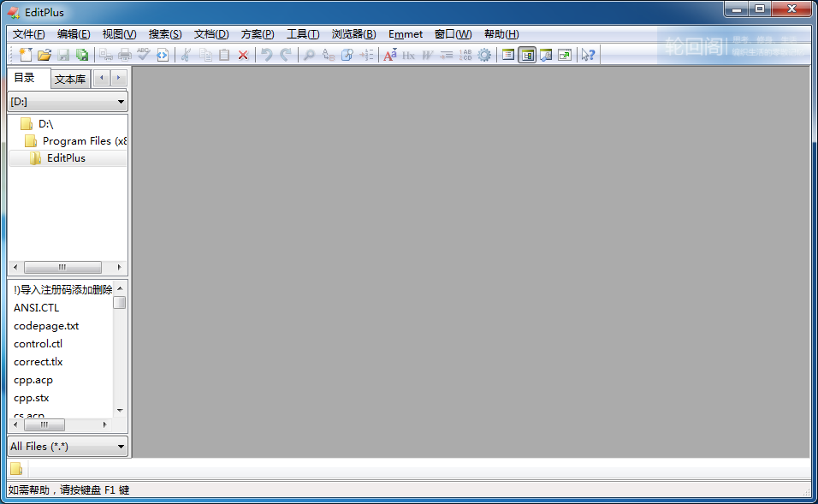This screenshot has height=504, width=818.
Task: Click the Save floppy disk icon
Action: click(63, 55)
